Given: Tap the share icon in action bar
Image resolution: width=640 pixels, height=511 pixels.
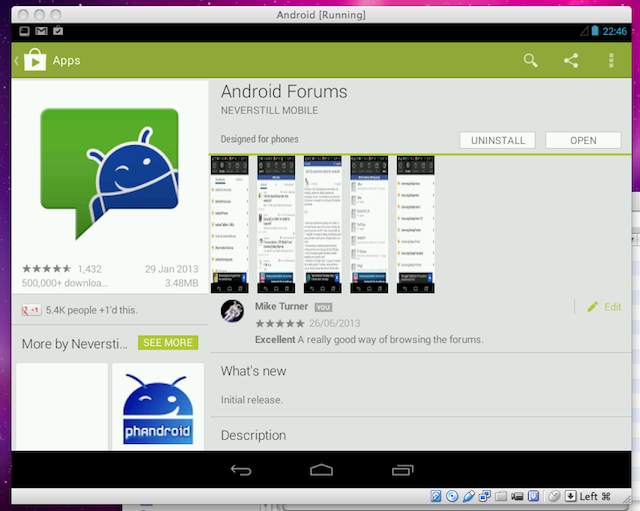Looking at the screenshot, I should 571,61.
